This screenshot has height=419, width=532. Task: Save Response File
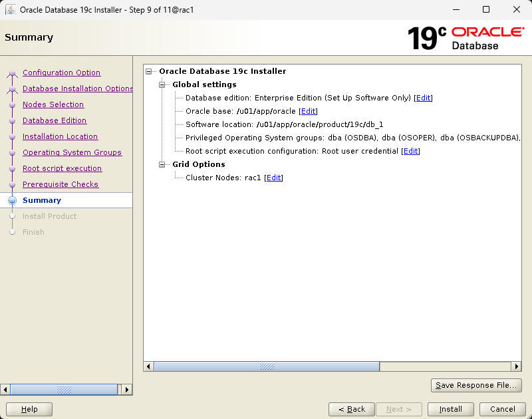476,385
